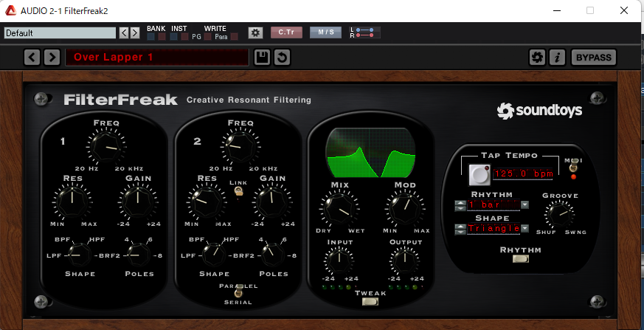Click the Groove shuffle/swing knob
Screen dimensions: 644x330
559,215
